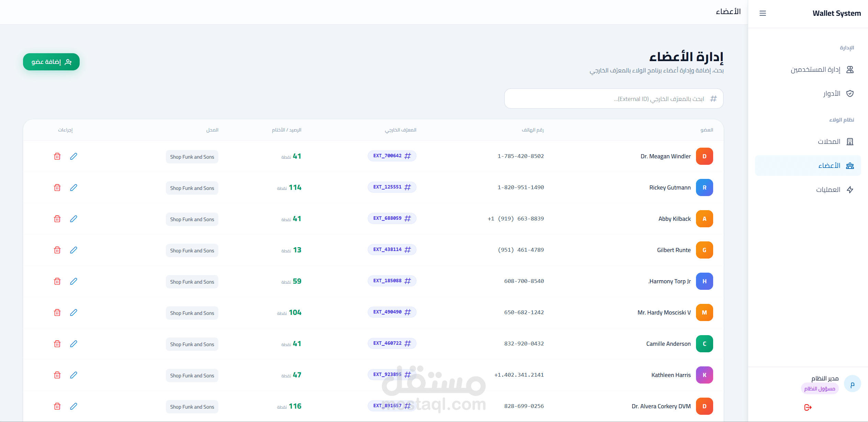Toggle the sidebar hamburger menu
The width and height of the screenshot is (868, 422).
point(763,13)
